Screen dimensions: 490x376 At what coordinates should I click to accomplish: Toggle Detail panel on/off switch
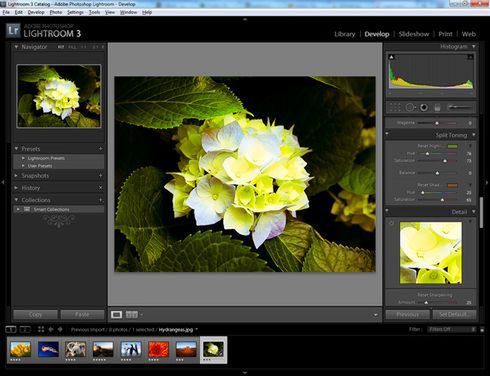point(387,211)
